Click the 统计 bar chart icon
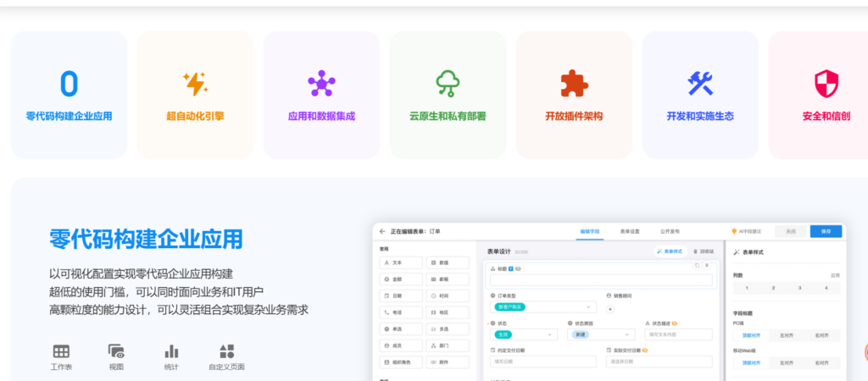Viewport: 868px width, 381px height. (171, 351)
